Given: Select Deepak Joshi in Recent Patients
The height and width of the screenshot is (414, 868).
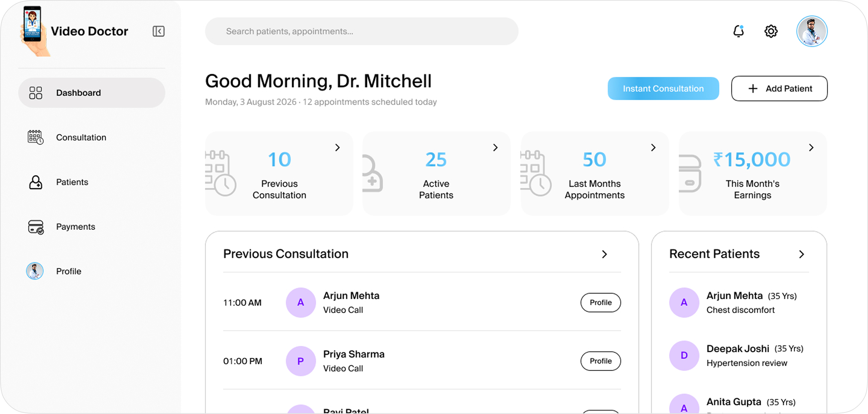Looking at the screenshot, I should (738, 349).
